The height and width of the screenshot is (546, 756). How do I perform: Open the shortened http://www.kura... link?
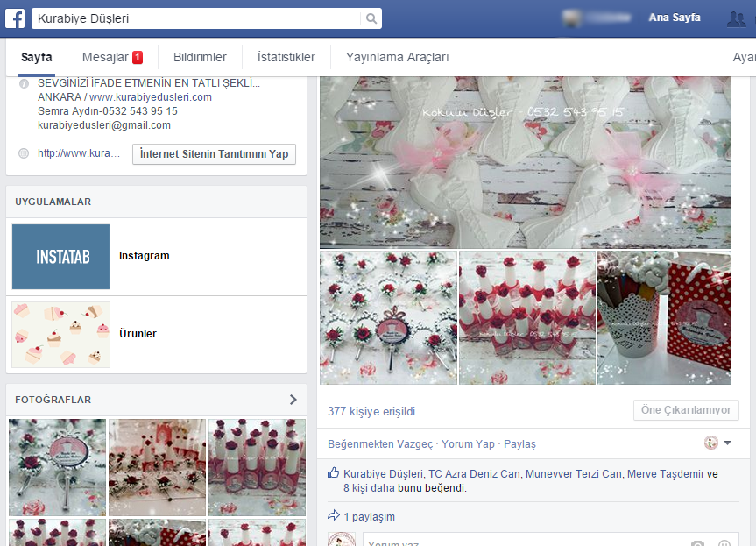click(79, 153)
